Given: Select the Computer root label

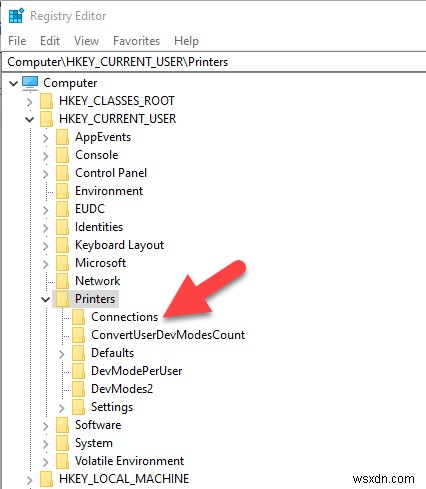Looking at the screenshot, I should click(x=70, y=83).
